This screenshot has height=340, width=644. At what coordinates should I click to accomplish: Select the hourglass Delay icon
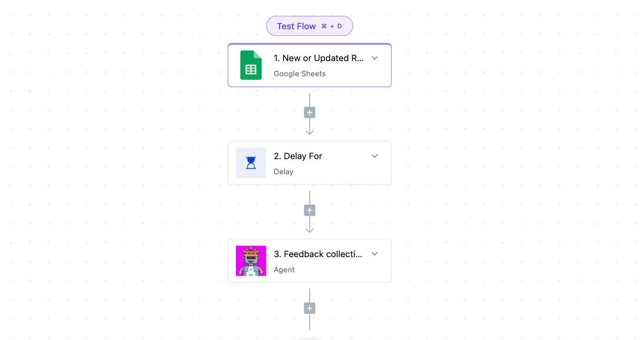pos(251,163)
